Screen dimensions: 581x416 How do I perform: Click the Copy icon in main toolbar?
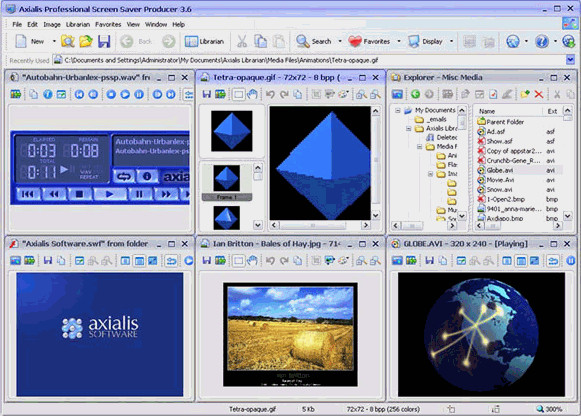(x=260, y=41)
